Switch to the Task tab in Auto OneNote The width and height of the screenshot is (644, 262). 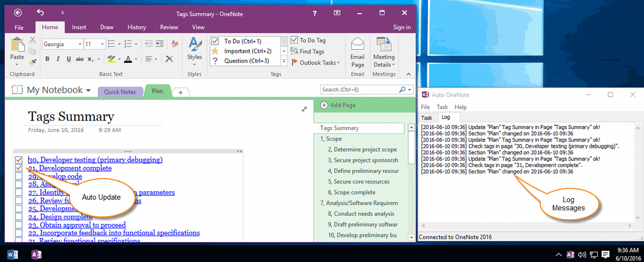coord(427,118)
